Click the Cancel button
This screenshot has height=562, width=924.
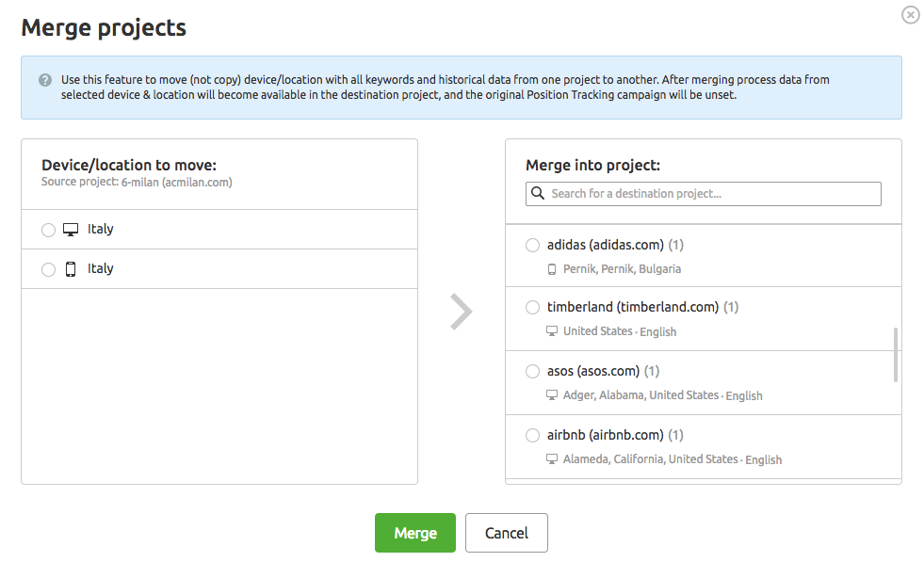click(x=507, y=533)
